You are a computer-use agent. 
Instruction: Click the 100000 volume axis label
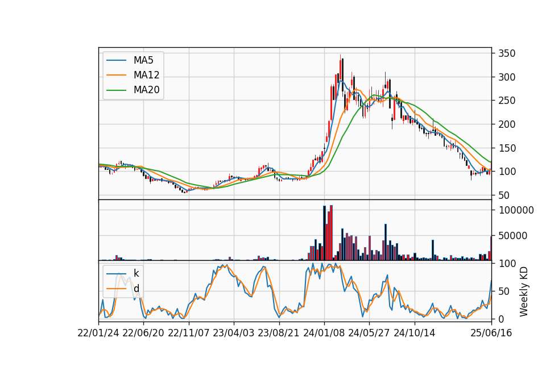tap(516, 210)
